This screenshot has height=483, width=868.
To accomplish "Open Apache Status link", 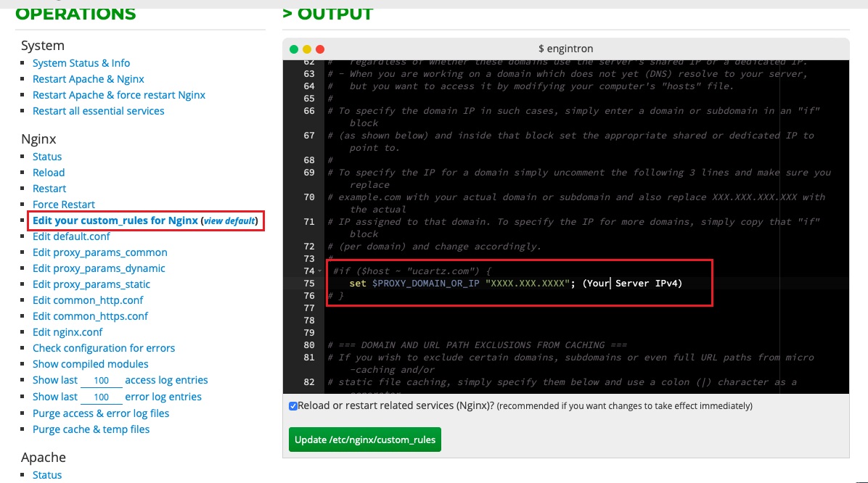I will 47,475.
